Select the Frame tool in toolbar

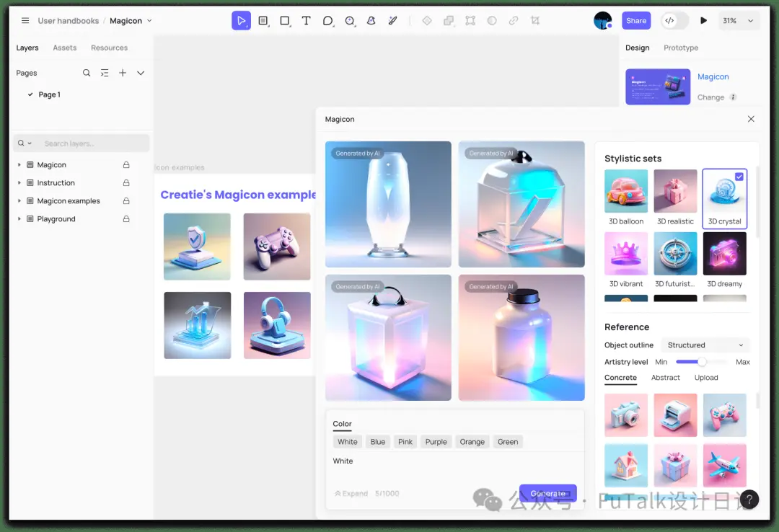click(263, 21)
